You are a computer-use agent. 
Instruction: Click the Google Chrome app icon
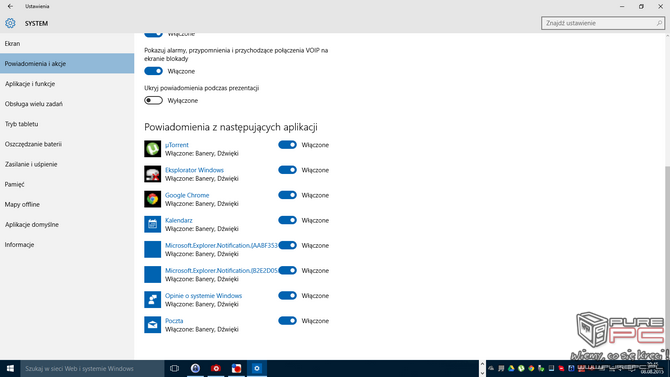[153, 199]
